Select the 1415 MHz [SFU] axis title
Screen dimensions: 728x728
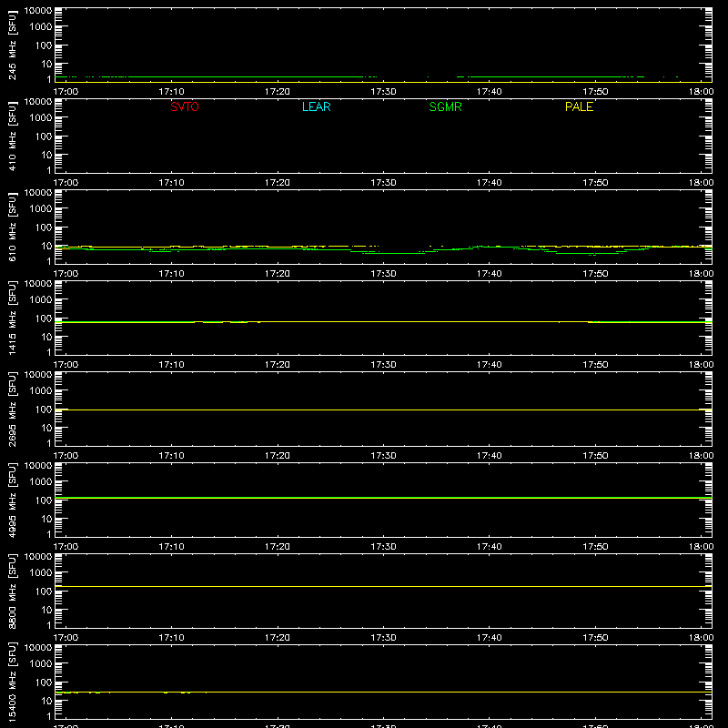pyautogui.click(x=12, y=318)
